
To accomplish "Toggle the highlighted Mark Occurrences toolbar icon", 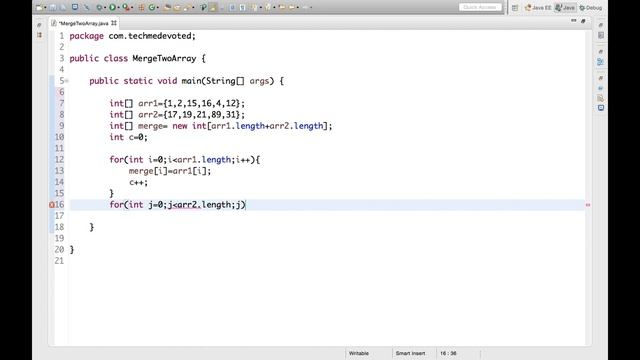I will click(x=213, y=7).
